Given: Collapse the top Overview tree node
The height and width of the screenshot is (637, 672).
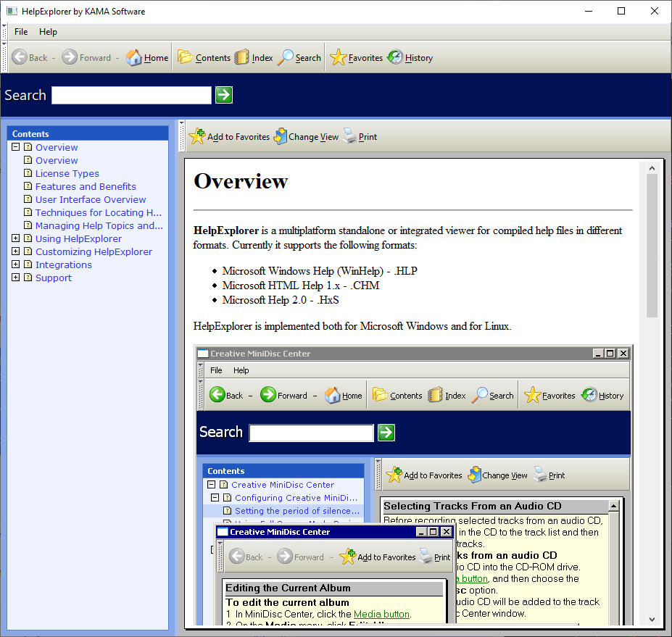Looking at the screenshot, I should (15, 147).
